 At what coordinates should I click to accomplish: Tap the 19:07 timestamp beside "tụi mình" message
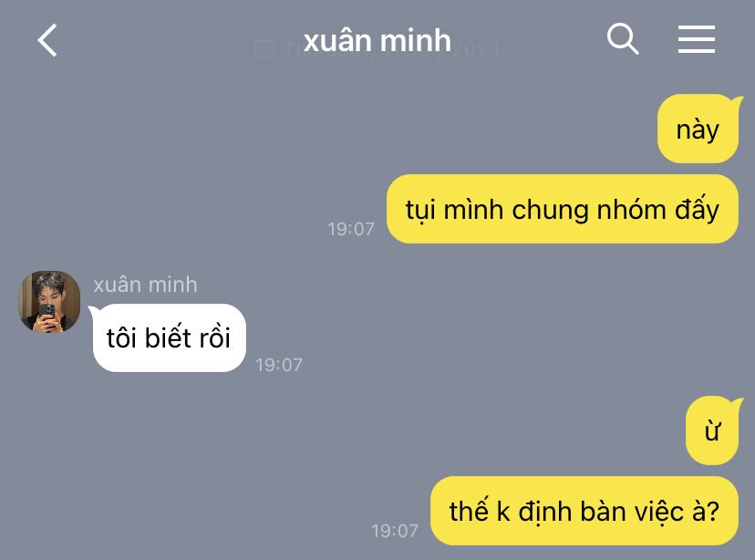click(351, 229)
